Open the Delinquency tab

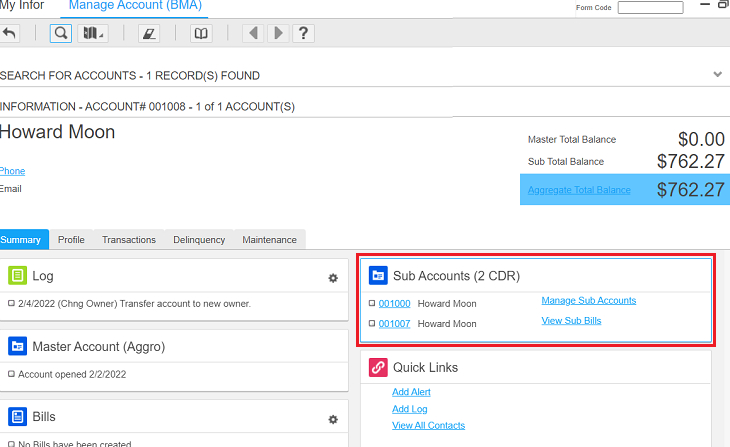point(199,240)
